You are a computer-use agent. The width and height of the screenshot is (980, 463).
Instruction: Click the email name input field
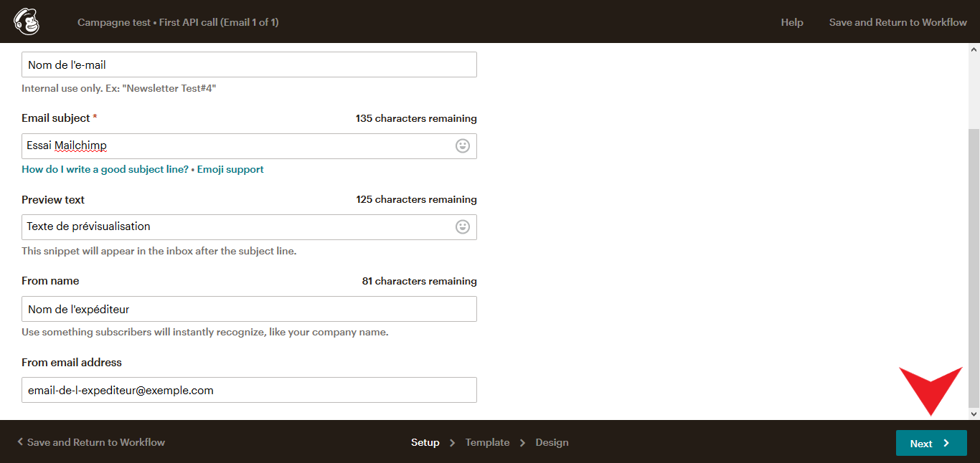point(249,64)
